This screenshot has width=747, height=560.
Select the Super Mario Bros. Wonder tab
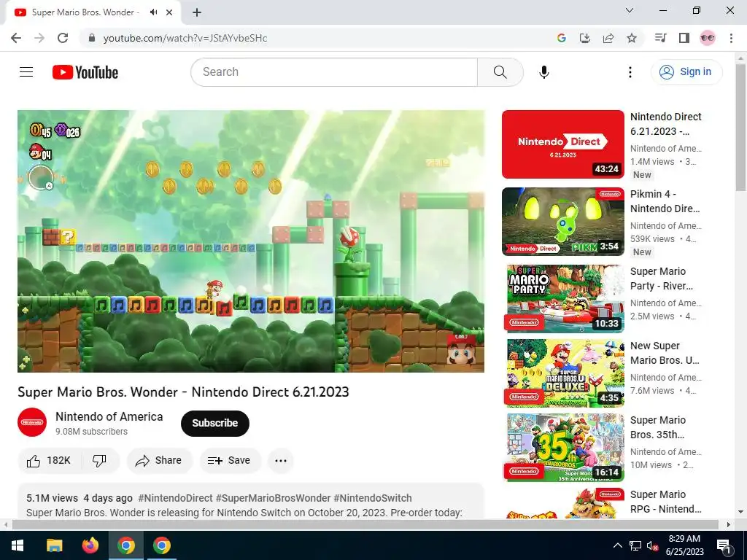85,12
